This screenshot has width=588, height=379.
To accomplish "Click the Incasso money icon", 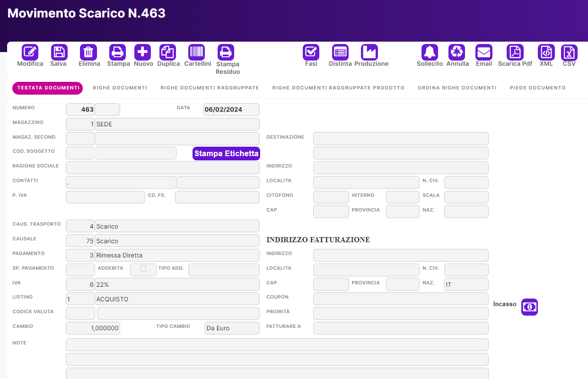I will (x=529, y=307).
